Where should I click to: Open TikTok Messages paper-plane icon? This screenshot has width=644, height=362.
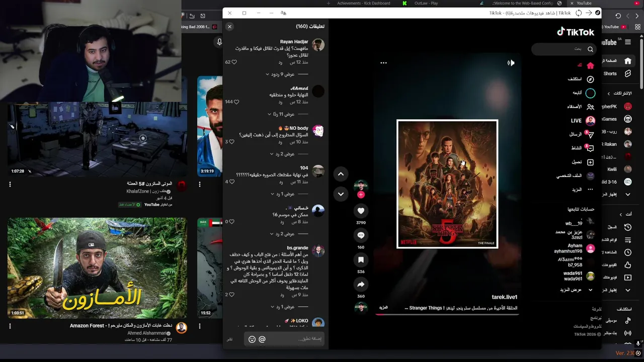[x=590, y=134]
